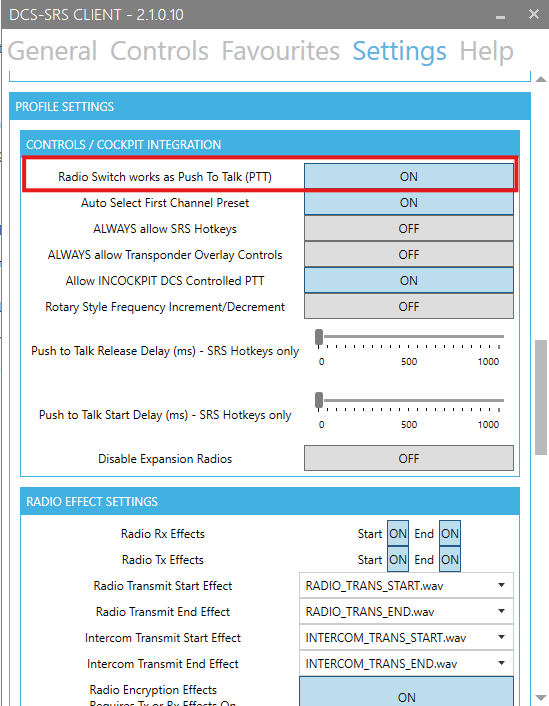Minimize the DCS-SRS Client window
The image size is (549, 706).
pyautogui.click(x=500, y=15)
